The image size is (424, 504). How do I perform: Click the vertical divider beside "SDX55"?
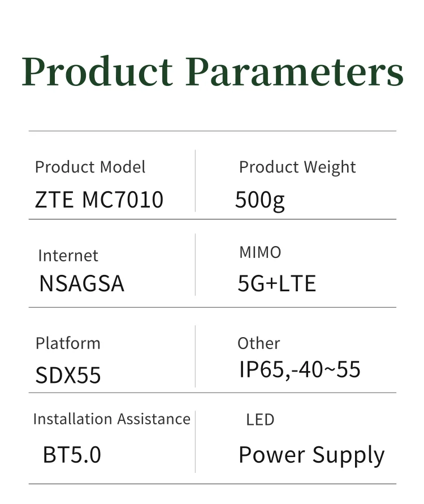pyautogui.click(x=195, y=356)
